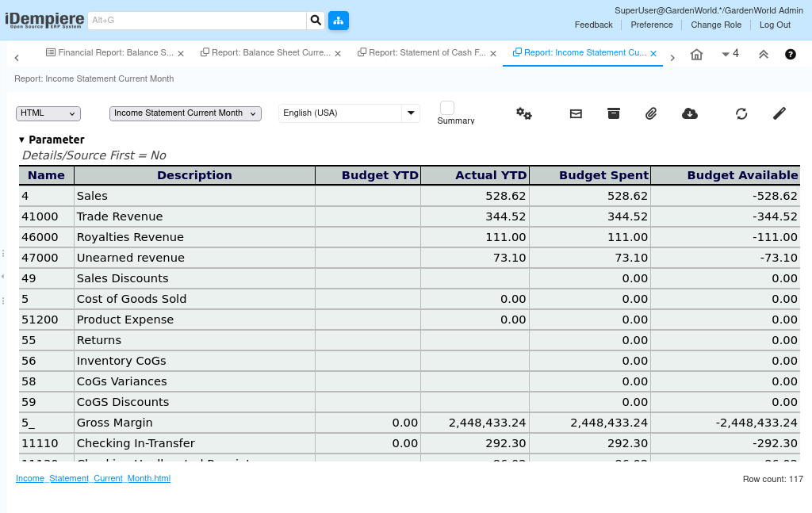Click the iDempiere logo
The image size is (812, 513).
pos(44,20)
